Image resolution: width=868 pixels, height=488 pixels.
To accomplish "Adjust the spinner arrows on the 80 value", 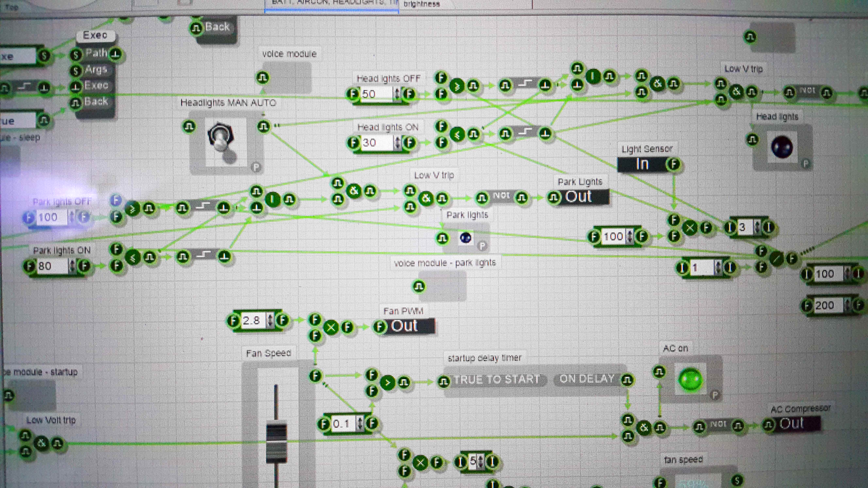I will [x=72, y=266].
